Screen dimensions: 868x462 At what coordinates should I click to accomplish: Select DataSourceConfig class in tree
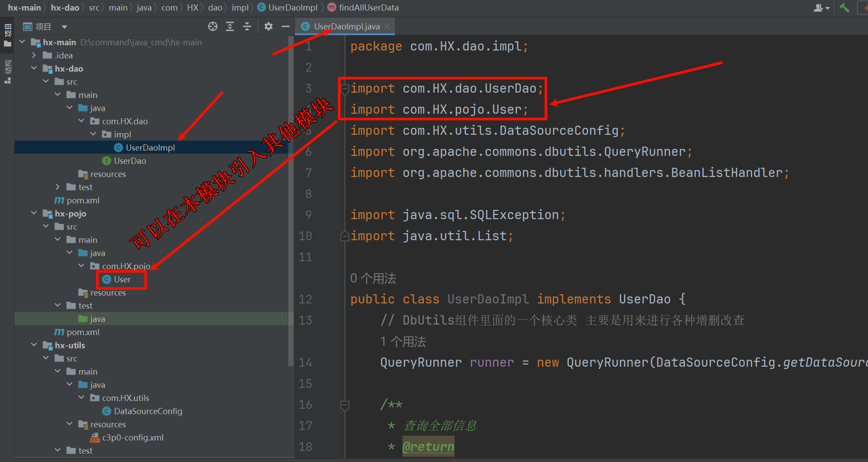tap(148, 411)
